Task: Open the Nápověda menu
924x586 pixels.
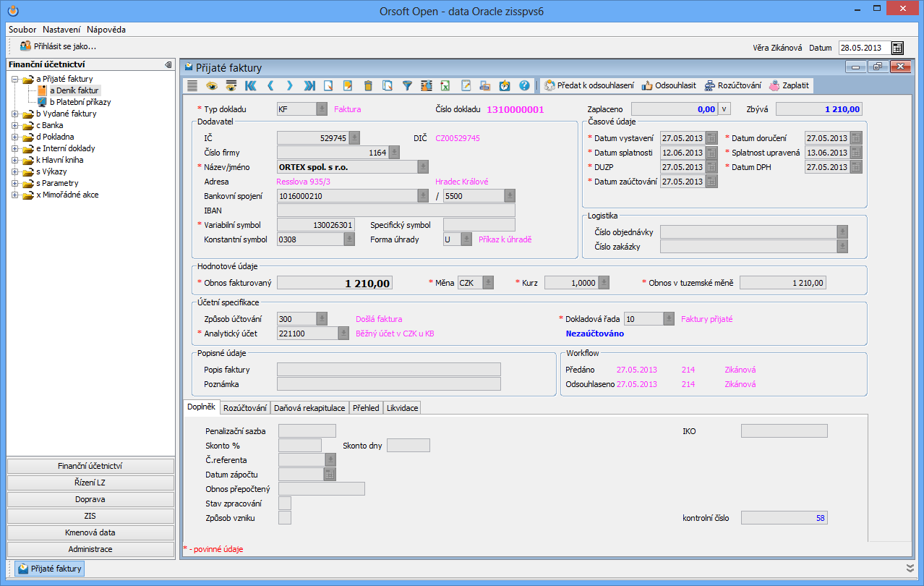Action: (106, 30)
